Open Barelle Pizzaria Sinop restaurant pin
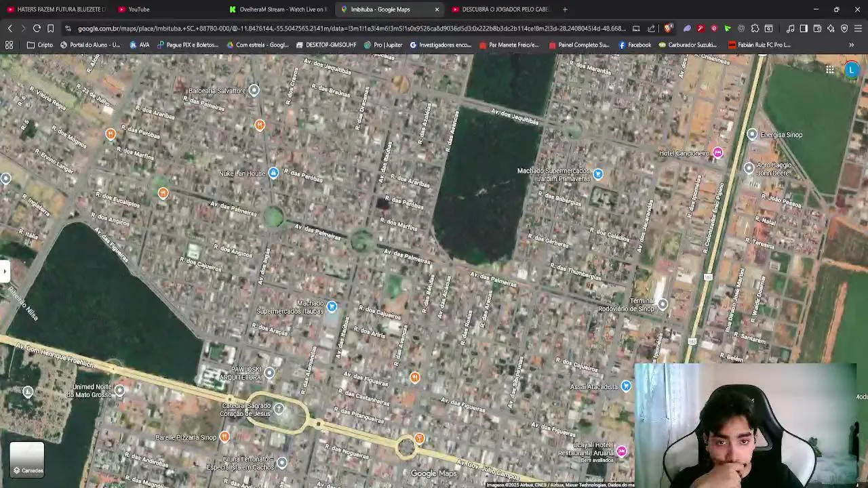This screenshot has height=488, width=868. (x=224, y=436)
